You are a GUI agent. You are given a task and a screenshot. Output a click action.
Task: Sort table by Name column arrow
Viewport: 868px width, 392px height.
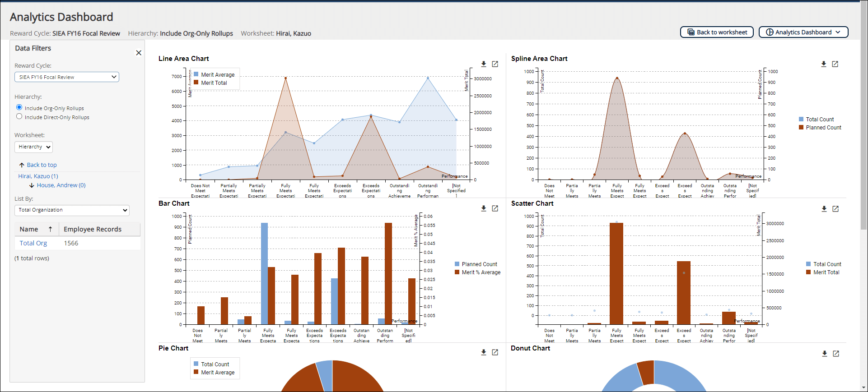(x=50, y=229)
